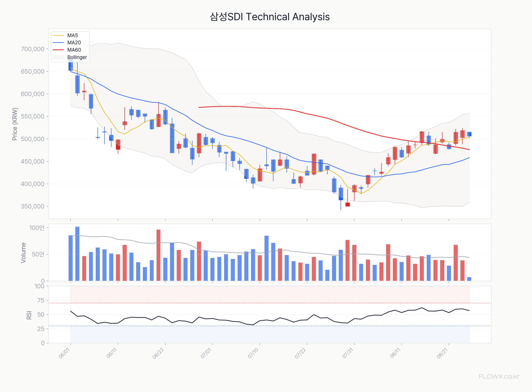Image resolution: width=532 pixels, height=392 pixels.
Task: Click the 07/22 date label
Action: pos(300,353)
